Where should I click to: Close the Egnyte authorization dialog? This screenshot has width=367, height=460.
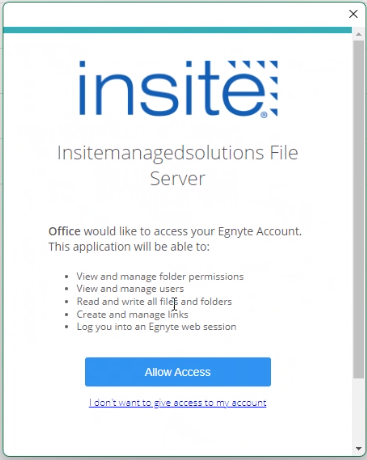click(x=353, y=14)
